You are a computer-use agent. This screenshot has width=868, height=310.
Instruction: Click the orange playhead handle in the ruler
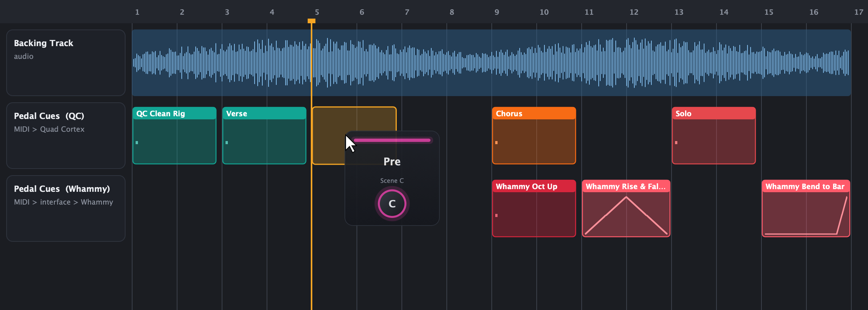click(312, 21)
